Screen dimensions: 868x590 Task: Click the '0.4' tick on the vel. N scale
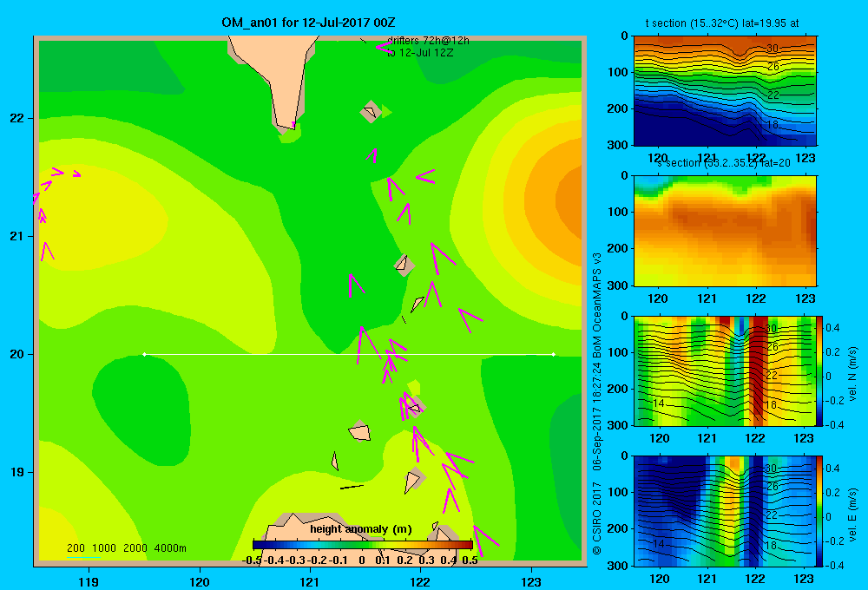click(x=833, y=328)
